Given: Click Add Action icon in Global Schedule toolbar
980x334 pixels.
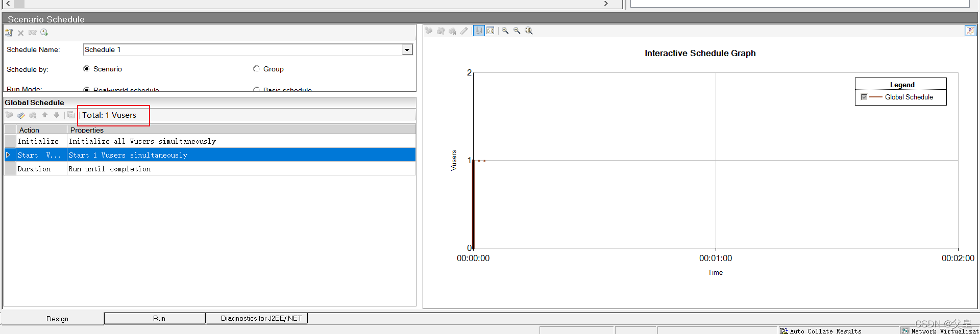Looking at the screenshot, I should click(9, 115).
